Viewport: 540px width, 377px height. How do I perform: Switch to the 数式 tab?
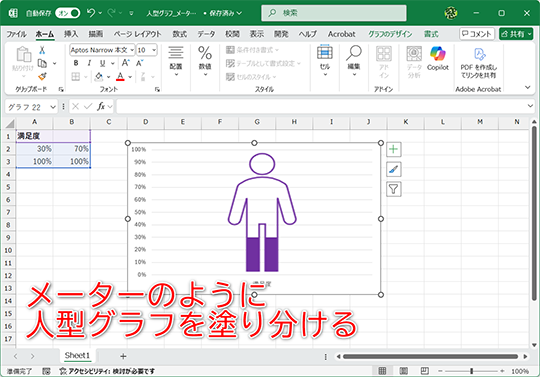tap(179, 34)
